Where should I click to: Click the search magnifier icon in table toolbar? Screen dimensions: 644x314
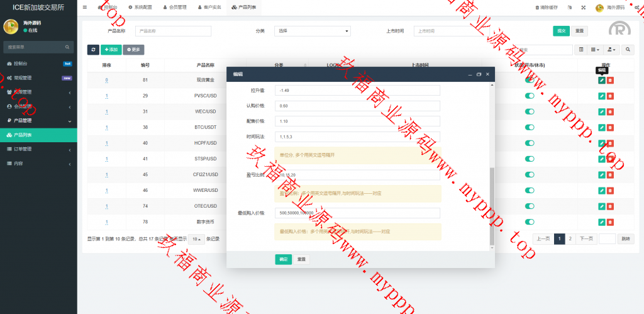coord(628,49)
